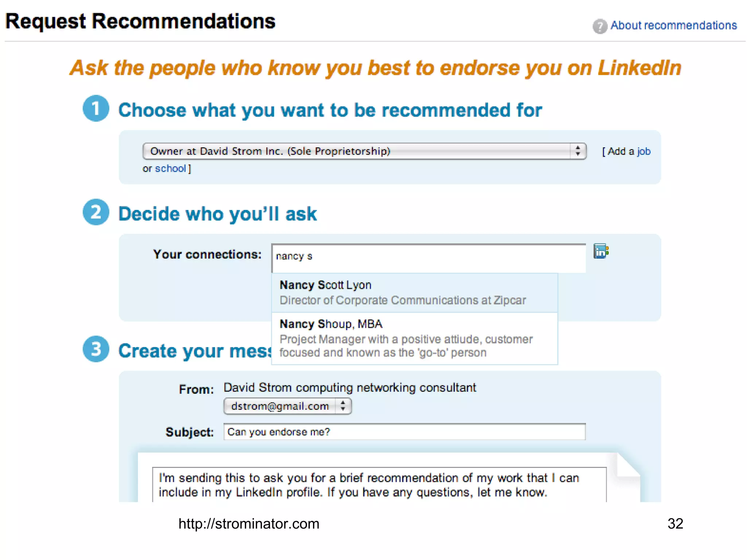Viewport: 747px width, 560px height.
Task: Click the strominator.com URL footer
Action: [x=249, y=524]
